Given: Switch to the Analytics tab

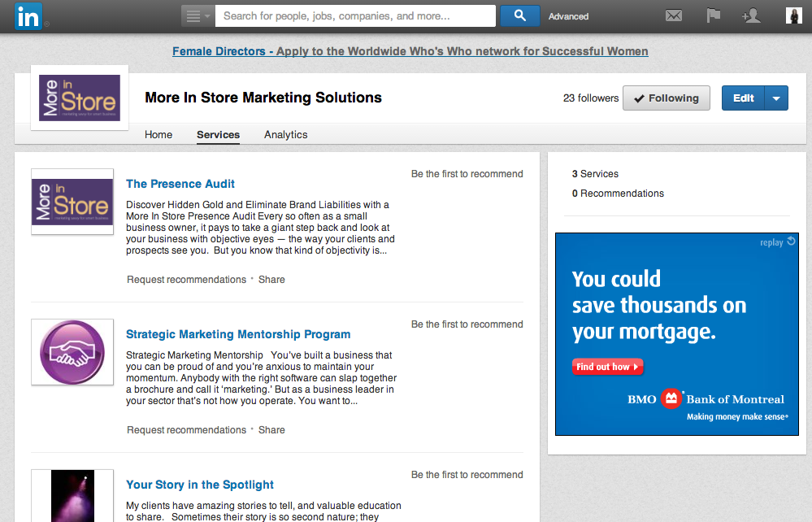Looking at the screenshot, I should point(285,135).
